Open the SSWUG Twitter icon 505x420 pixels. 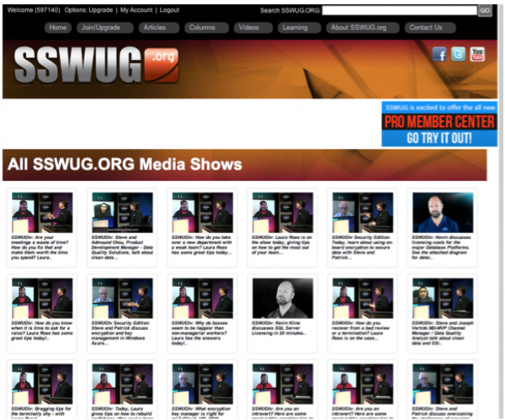pyautogui.click(x=458, y=54)
